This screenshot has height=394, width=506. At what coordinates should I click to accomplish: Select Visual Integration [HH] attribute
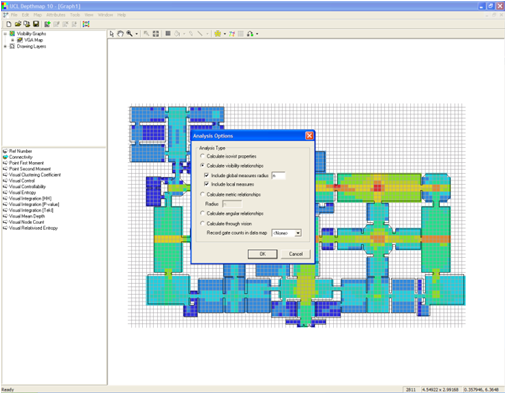[30, 198]
